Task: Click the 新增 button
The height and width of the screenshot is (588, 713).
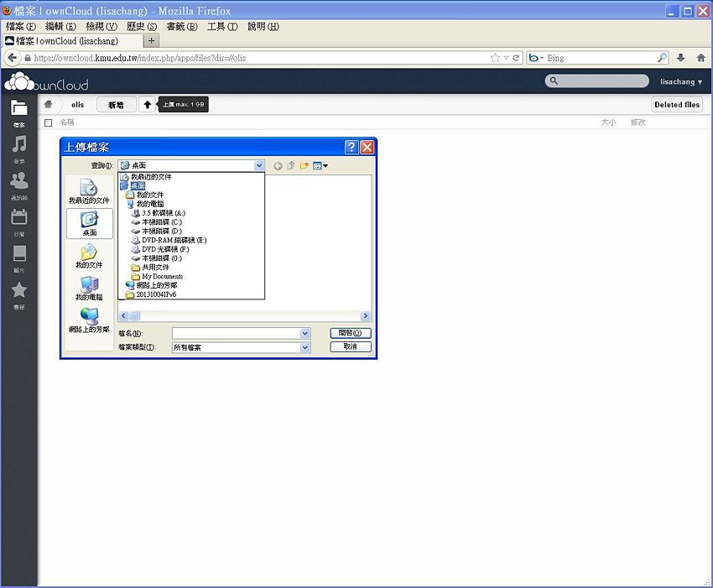Action: pos(116,105)
